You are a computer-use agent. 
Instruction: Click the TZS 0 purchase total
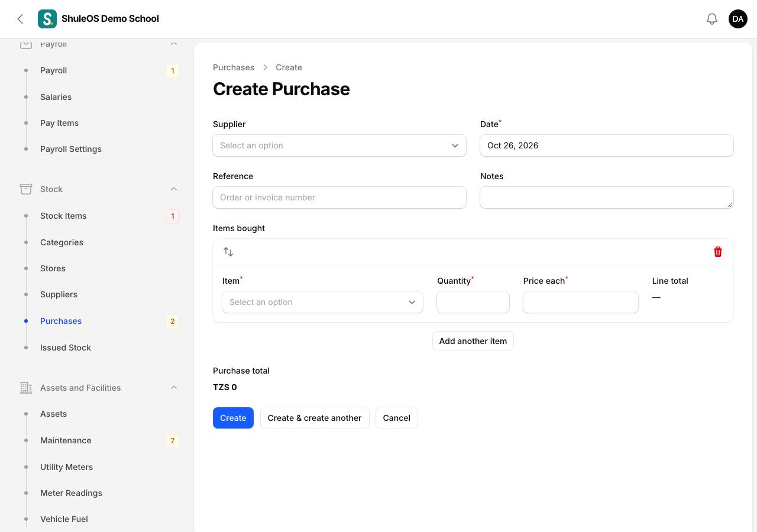click(225, 387)
